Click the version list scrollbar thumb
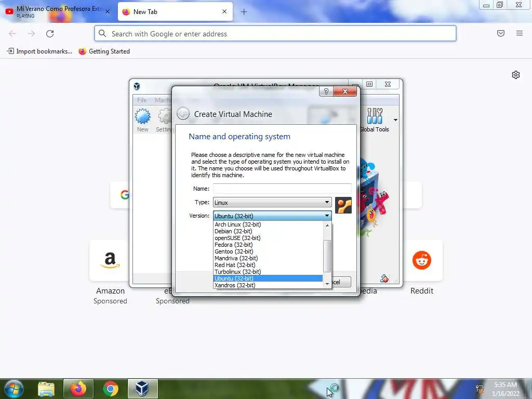Screen dimensions: 532x399 (x=327, y=256)
